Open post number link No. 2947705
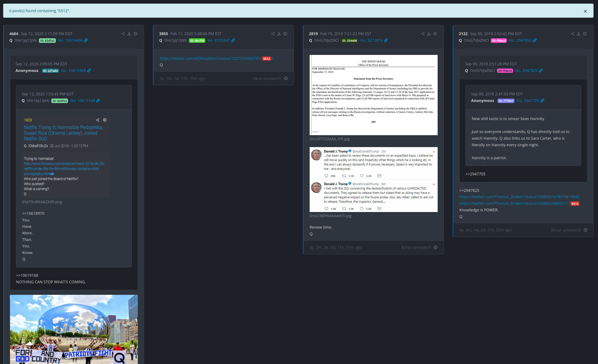The width and height of the screenshot is (598, 364). 528,101
